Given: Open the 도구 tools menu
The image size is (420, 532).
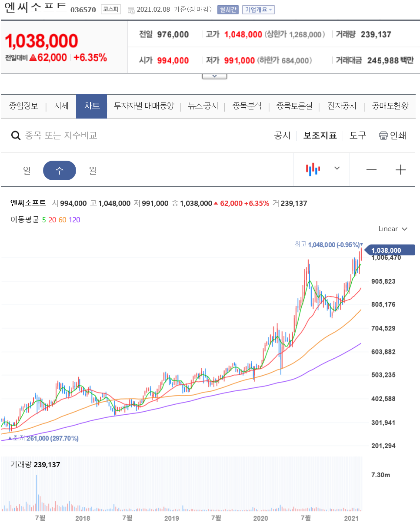Looking at the screenshot, I should 358,135.
